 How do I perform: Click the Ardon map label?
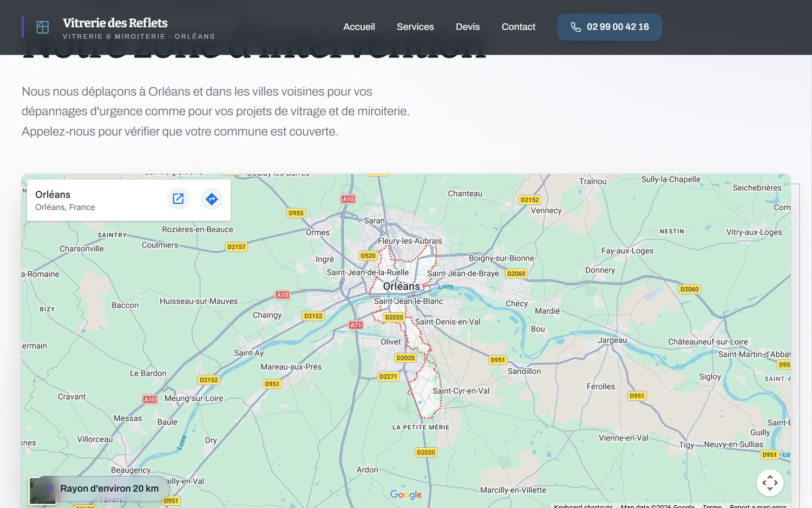(x=368, y=470)
